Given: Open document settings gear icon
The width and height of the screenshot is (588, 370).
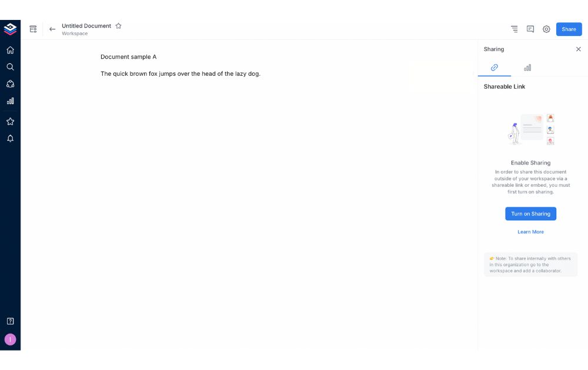Looking at the screenshot, I should [546, 29].
